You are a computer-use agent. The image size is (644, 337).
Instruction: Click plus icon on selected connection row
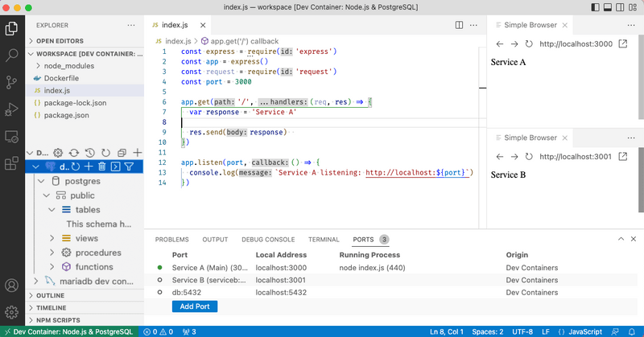point(89,166)
